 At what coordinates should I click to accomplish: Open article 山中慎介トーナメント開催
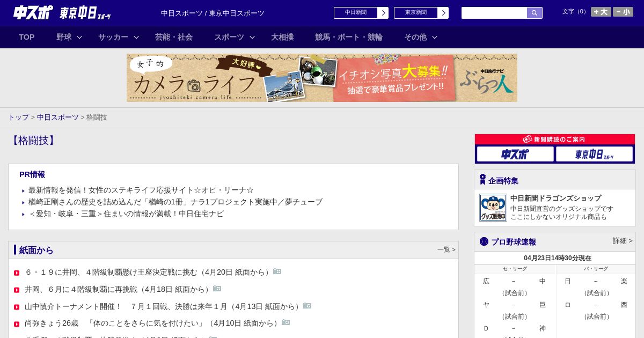coord(163,306)
